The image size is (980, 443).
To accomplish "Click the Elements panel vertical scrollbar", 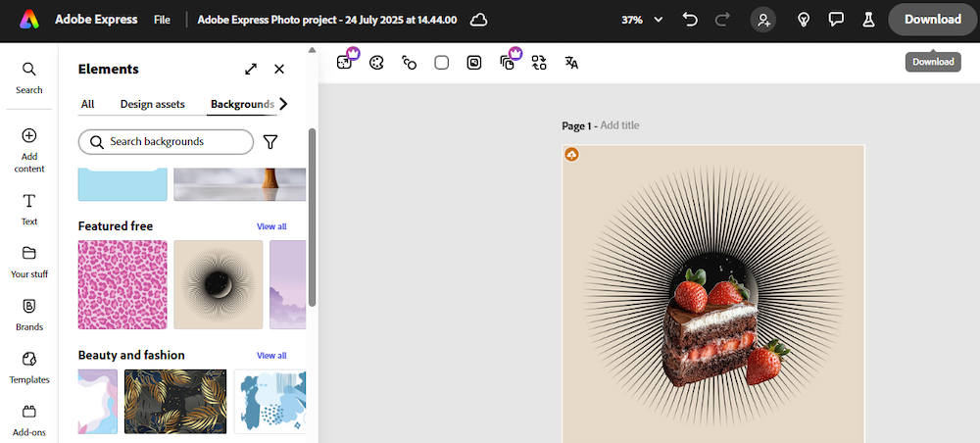I will [x=312, y=217].
